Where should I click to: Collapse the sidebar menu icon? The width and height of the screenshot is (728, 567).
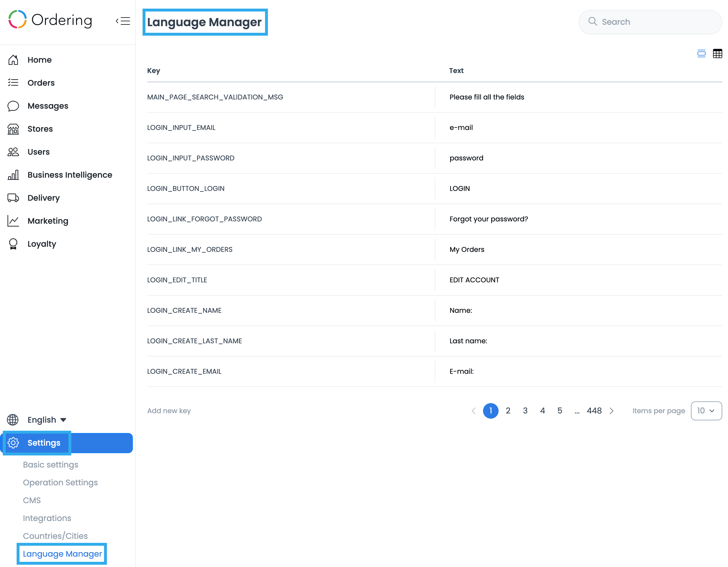coord(123,21)
